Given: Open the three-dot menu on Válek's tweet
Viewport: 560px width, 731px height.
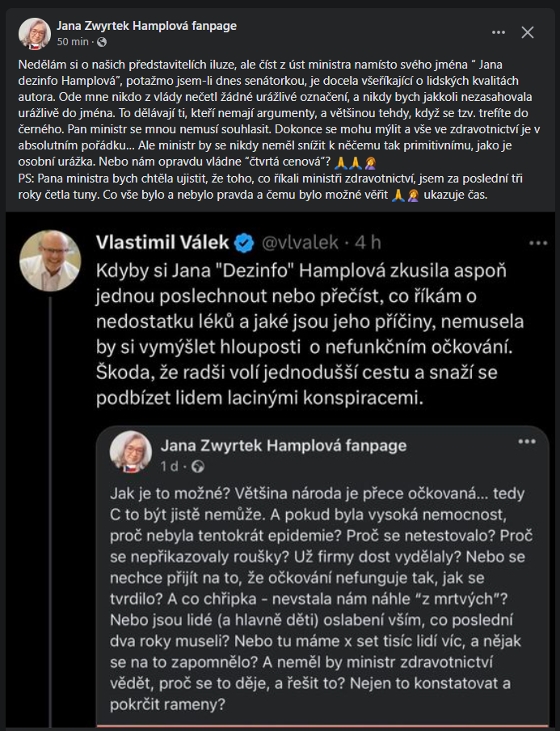Looking at the screenshot, I should [537, 242].
